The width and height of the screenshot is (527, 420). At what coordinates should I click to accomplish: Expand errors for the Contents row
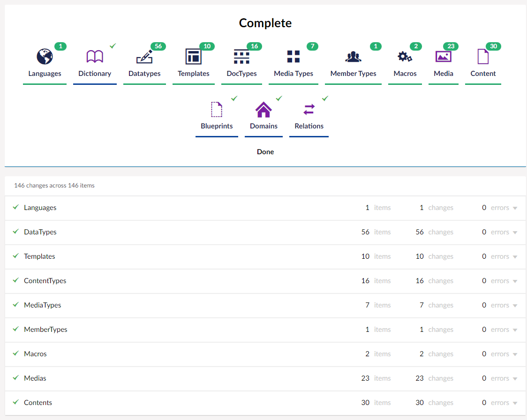pos(516,402)
